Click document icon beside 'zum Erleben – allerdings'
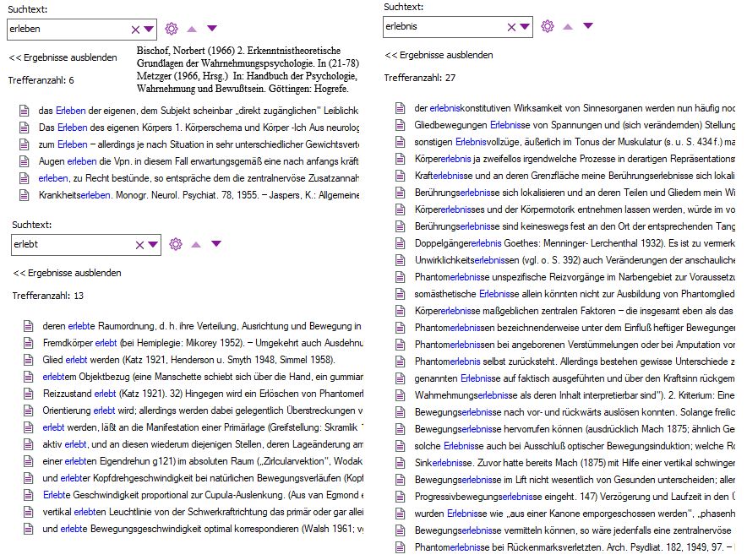The height and width of the screenshot is (560, 747). (25, 144)
